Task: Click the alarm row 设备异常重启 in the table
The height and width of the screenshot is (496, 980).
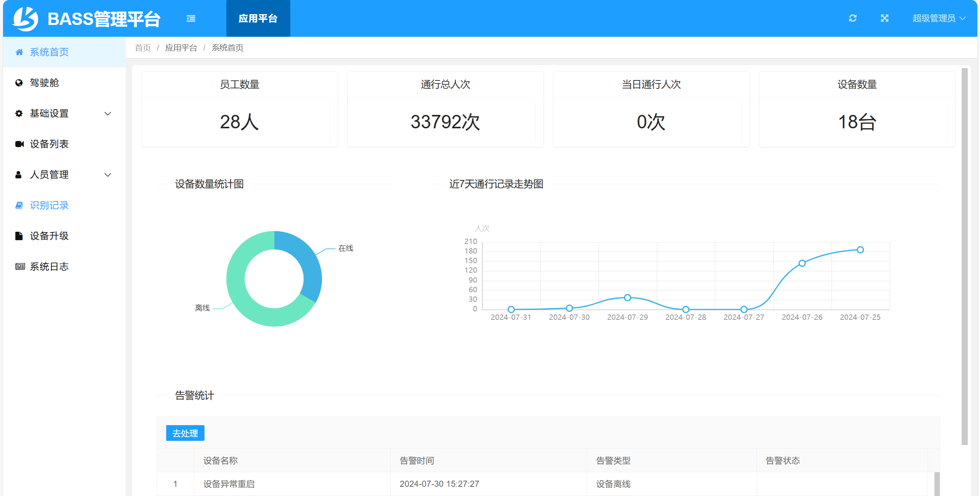Action: 229,483
